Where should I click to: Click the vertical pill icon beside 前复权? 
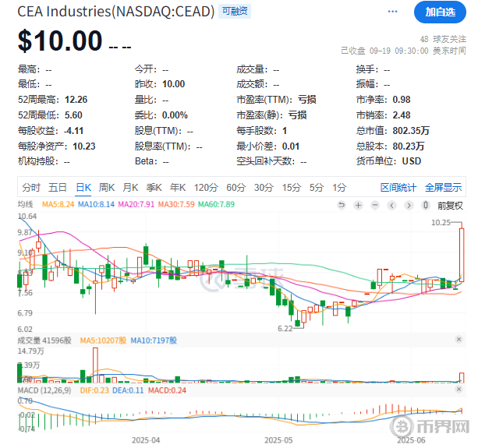427,205
